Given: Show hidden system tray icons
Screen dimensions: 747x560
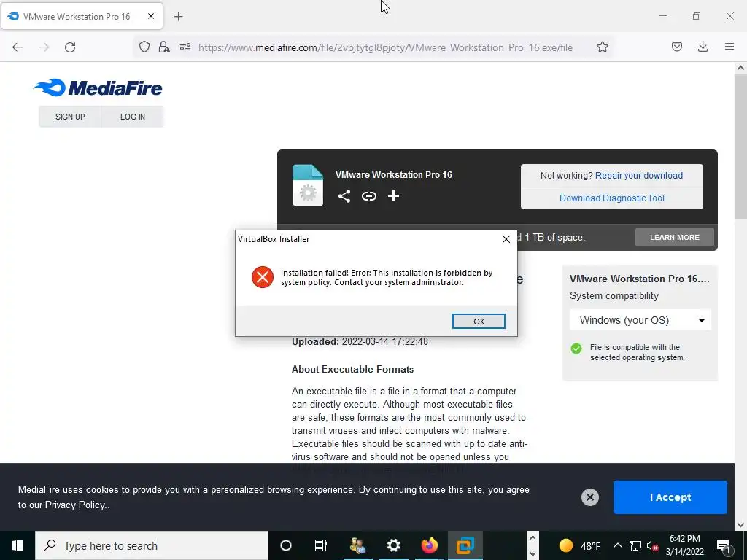Looking at the screenshot, I should [617, 545].
